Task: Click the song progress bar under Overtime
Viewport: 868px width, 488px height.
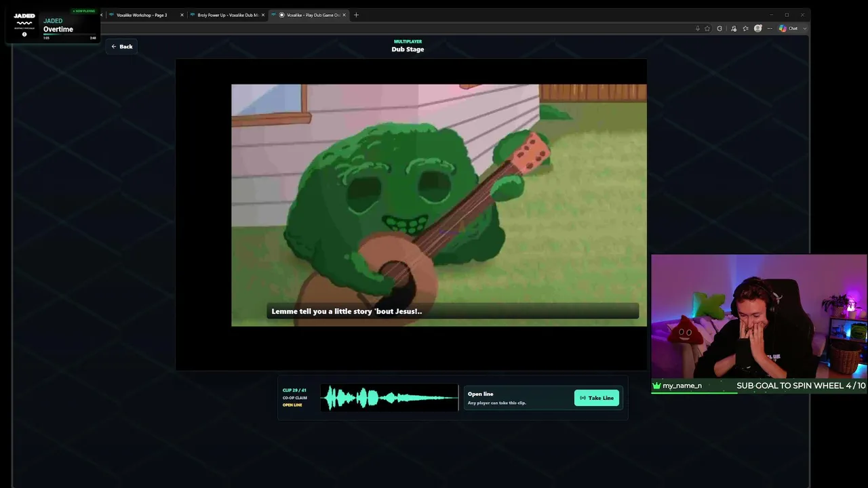Action: point(70,35)
